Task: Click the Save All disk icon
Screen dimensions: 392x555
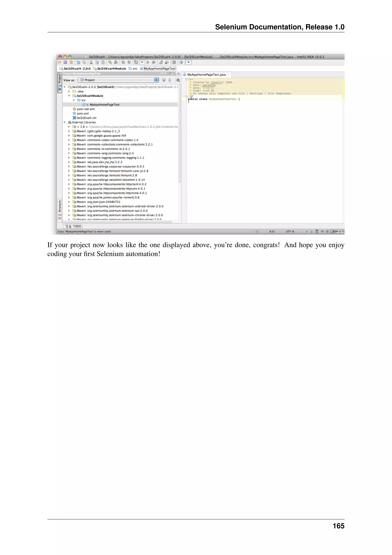Action: tap(65, 62)
